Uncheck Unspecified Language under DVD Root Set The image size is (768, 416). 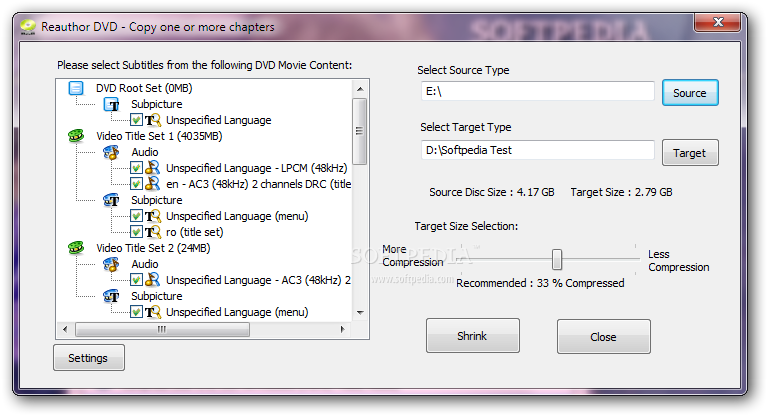coord(136,120)
